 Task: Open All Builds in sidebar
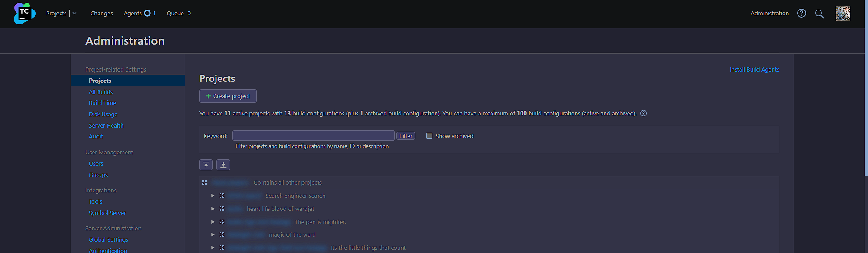coord(101,92)
